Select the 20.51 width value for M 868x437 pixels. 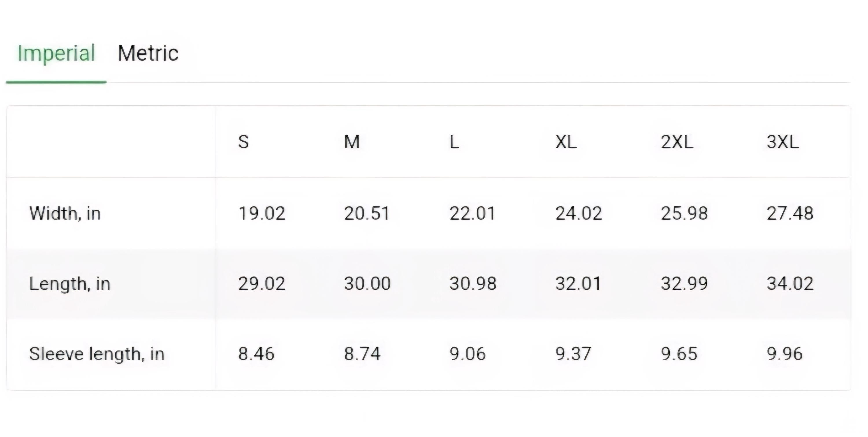367,213
